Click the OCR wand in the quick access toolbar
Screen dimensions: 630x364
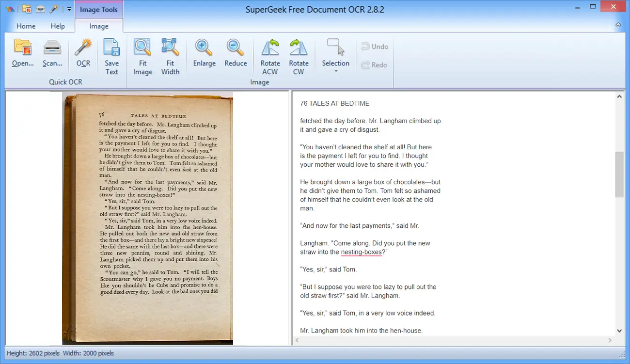click(54, 8)
